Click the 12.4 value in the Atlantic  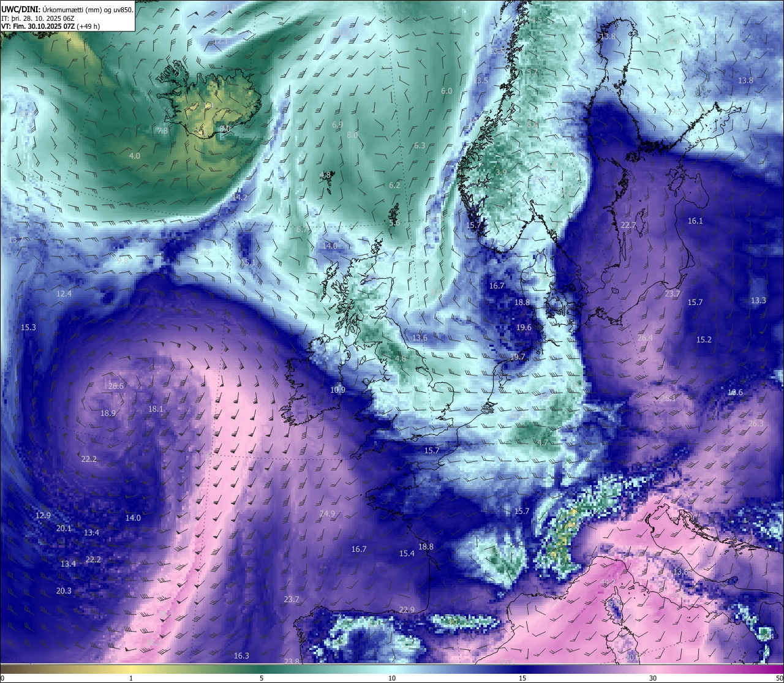pos(64,294)
